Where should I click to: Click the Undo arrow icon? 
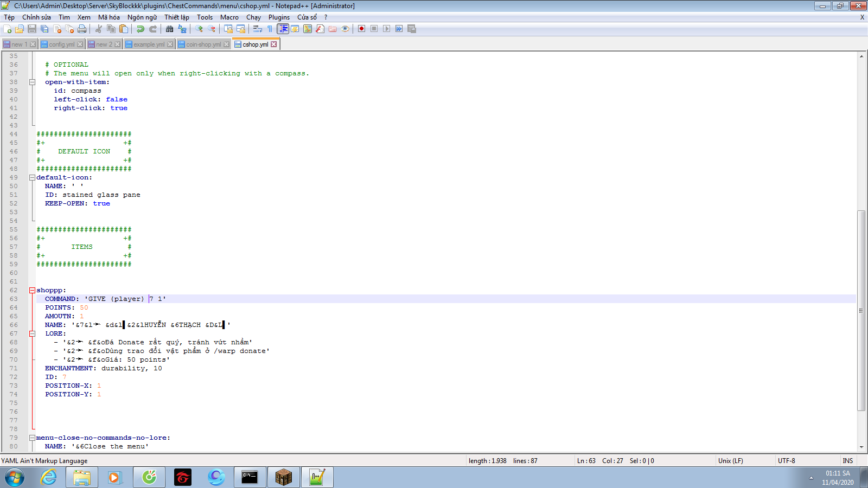click(141, 29)
